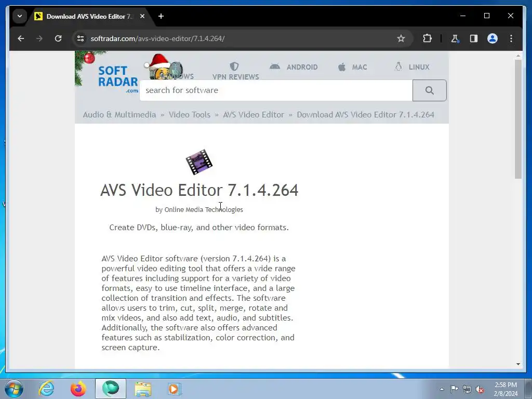This screenshot has height=399, width=532.
Task: Click the address bar URL
Action: click(157, 38)
